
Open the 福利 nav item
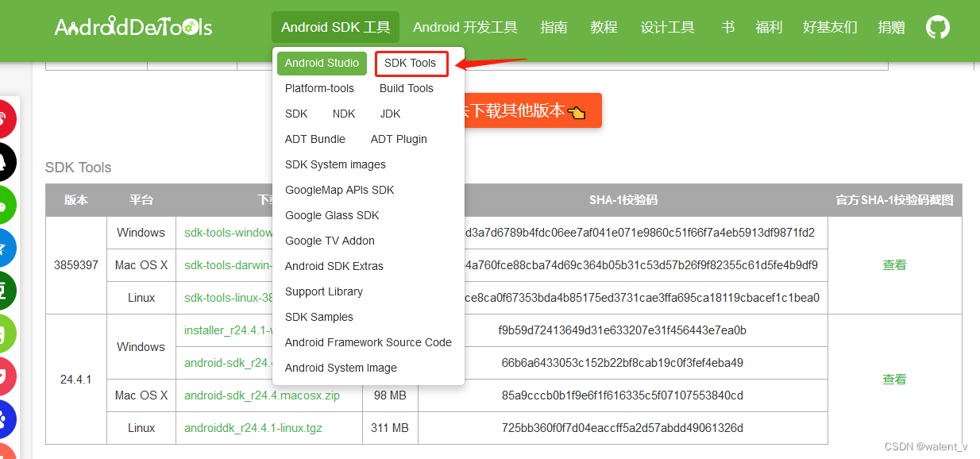(769, 27)
